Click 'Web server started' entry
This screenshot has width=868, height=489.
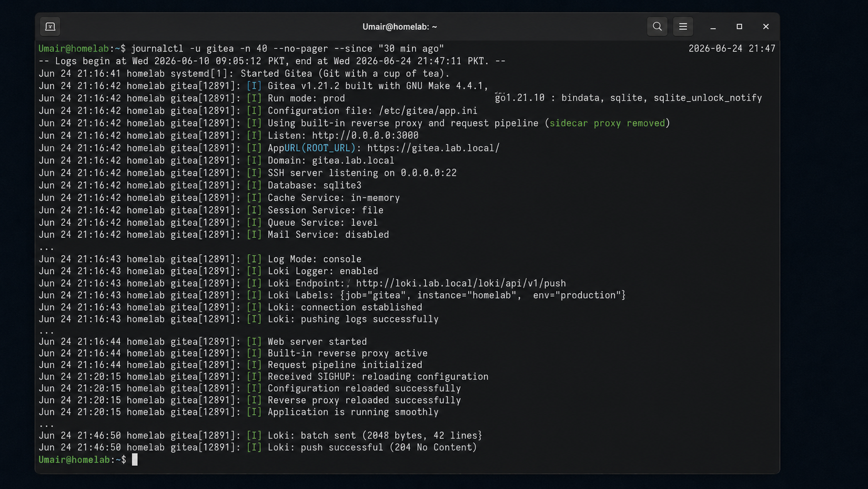point(317,342)
